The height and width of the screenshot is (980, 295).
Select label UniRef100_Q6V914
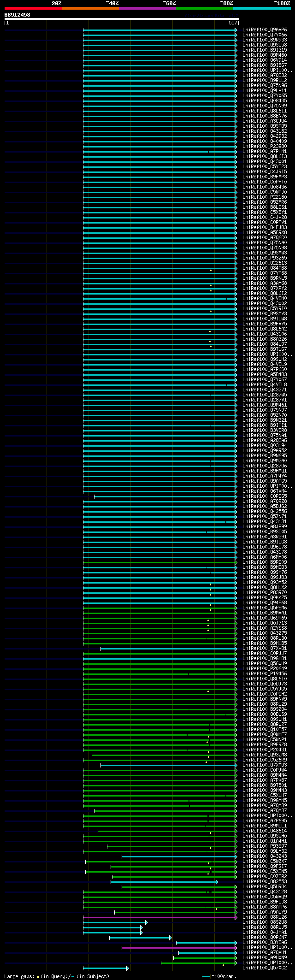pos(265,60)
